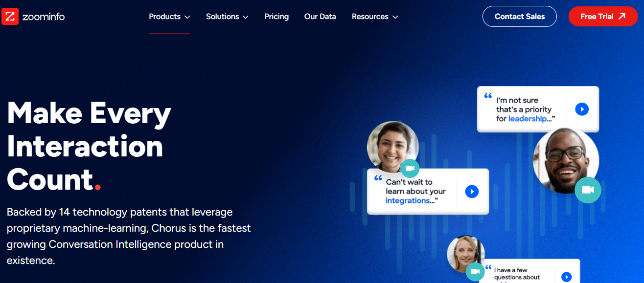644x283 pixels.
Task: Play the "learn about your integrations" clip
Action: [x=471, y=192]
